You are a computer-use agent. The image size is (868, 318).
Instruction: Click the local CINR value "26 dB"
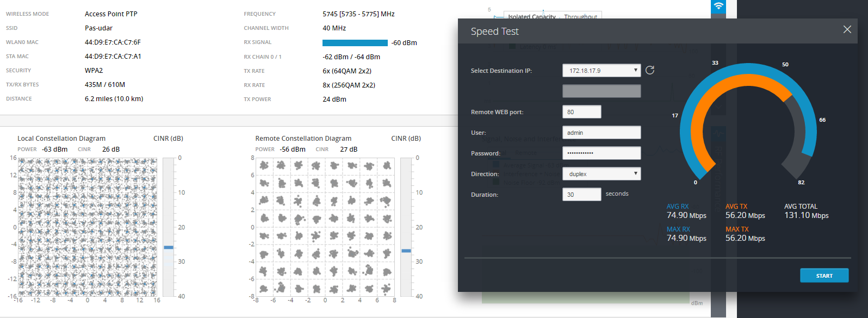(111, 149)
